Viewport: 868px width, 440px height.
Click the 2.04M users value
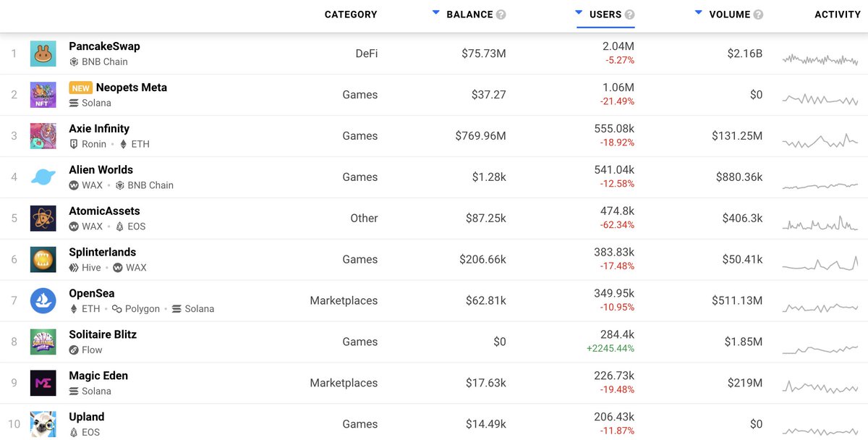pos(618,47)
